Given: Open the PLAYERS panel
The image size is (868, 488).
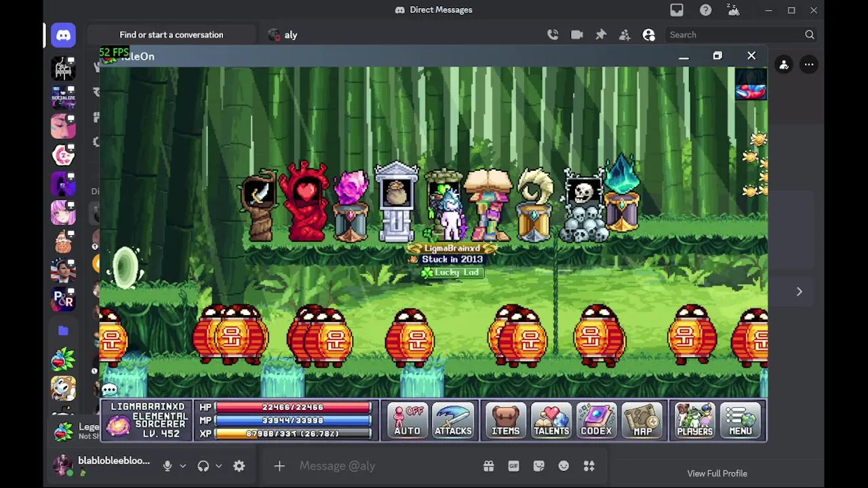Looking at the screenshot, I should [x=694, y=420].
